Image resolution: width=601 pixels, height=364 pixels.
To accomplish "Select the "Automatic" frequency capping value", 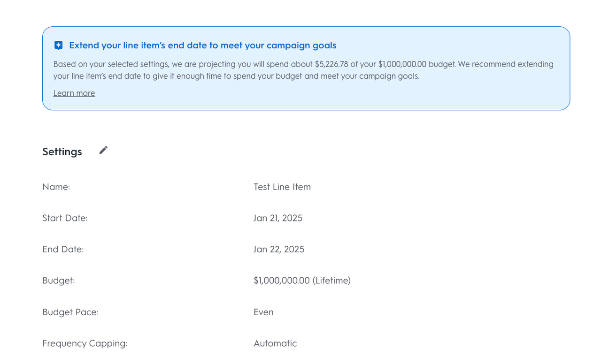I will coord(275,343).
